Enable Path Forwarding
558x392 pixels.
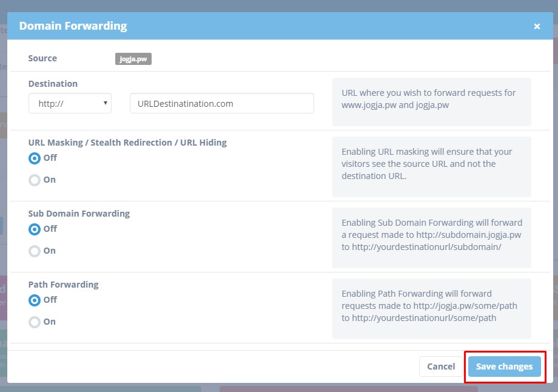click(x=35, y=322)
